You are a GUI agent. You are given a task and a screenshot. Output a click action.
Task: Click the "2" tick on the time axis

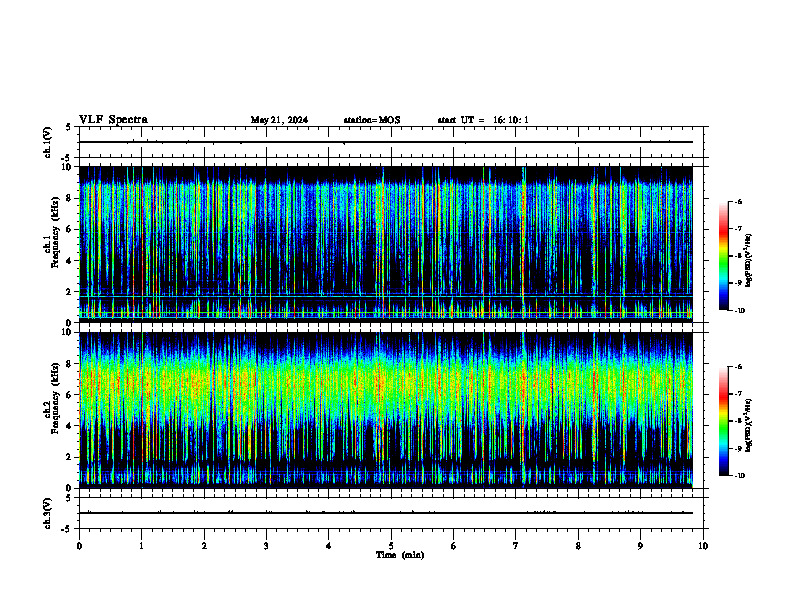pos(204,546)
